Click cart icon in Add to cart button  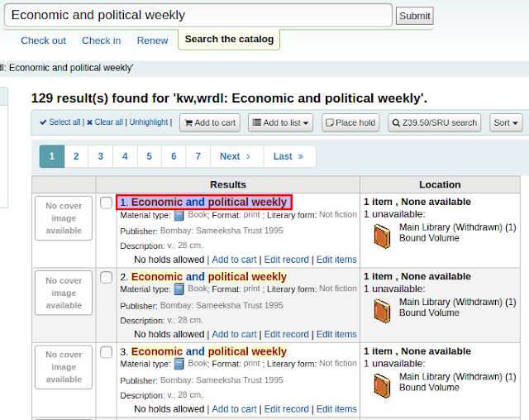(x=188, y=122)
